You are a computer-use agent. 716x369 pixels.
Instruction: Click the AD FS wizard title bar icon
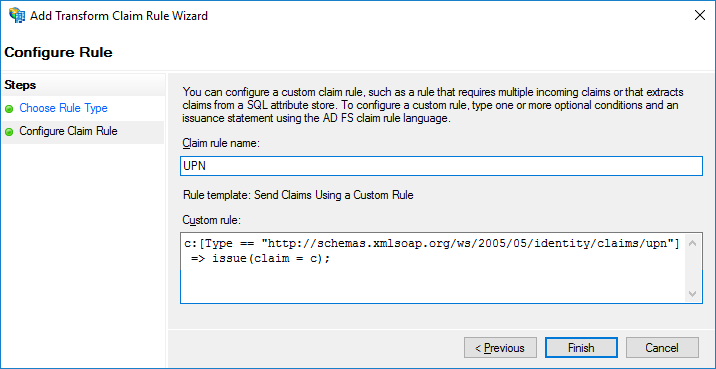point(17,16)
